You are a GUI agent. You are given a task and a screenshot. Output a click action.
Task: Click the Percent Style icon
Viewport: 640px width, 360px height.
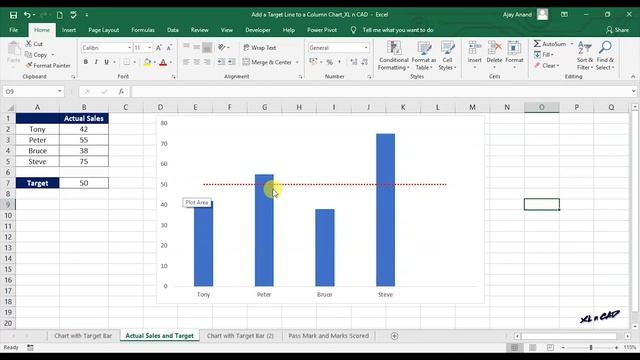click(x=329, y=62)
